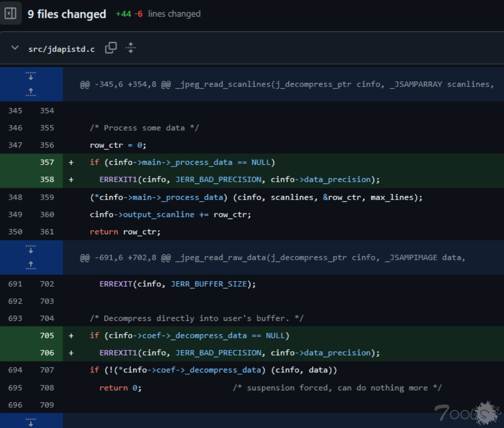Expand up arrow in _jpeg_read_scanlines hunk header

coord(31,92)
